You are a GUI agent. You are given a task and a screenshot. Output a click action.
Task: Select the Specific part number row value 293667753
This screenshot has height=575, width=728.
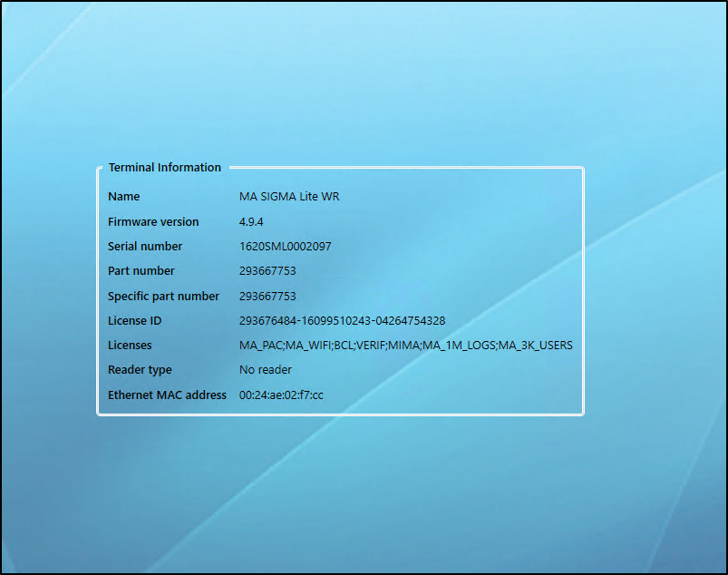pos(267,297)
